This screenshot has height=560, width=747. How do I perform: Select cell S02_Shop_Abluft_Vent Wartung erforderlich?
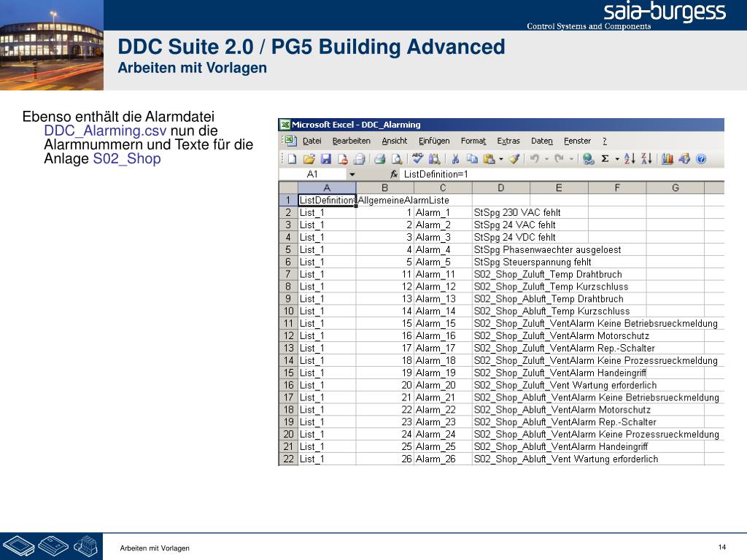point(501,459)
